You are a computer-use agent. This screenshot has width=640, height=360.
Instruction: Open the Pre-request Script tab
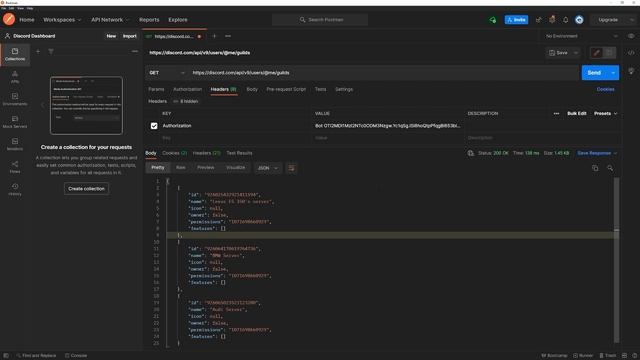pos(286,89)
